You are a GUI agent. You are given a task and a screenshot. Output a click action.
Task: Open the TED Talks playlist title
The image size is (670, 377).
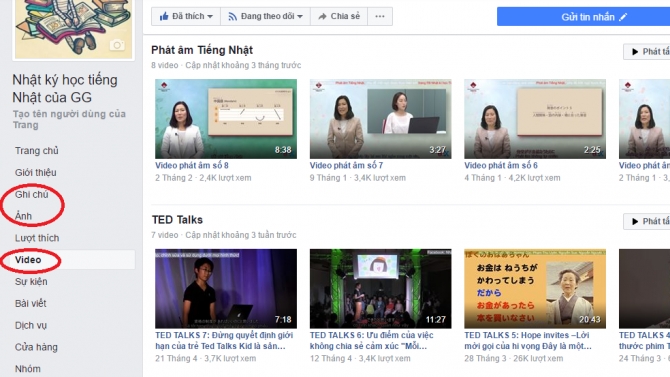tap(177, 220)
